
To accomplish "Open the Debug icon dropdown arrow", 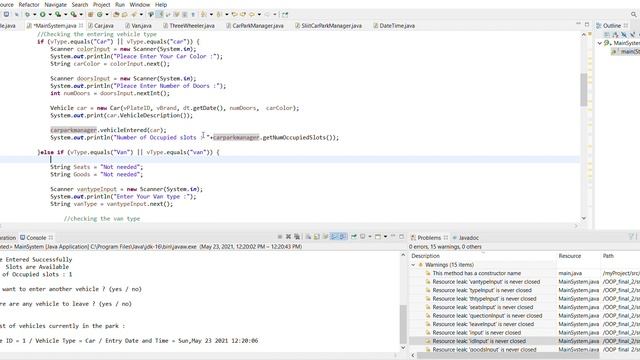I will click(x=35, y=15).
